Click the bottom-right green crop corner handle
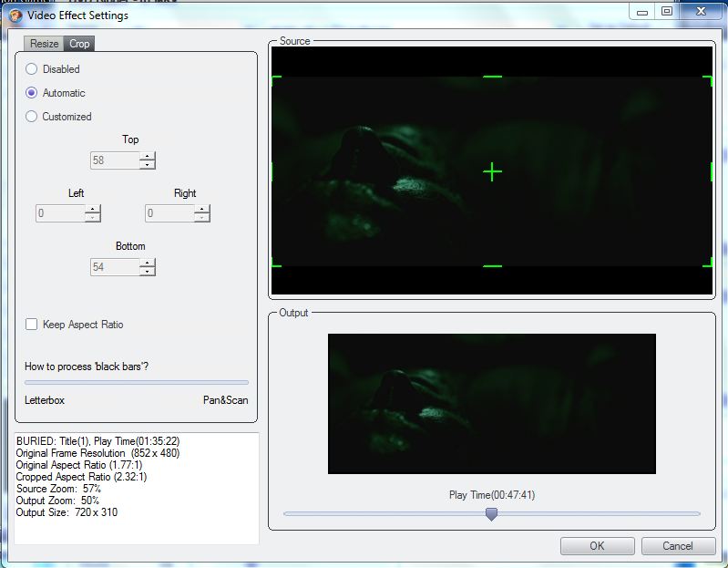728x568 pixels. 708,263
